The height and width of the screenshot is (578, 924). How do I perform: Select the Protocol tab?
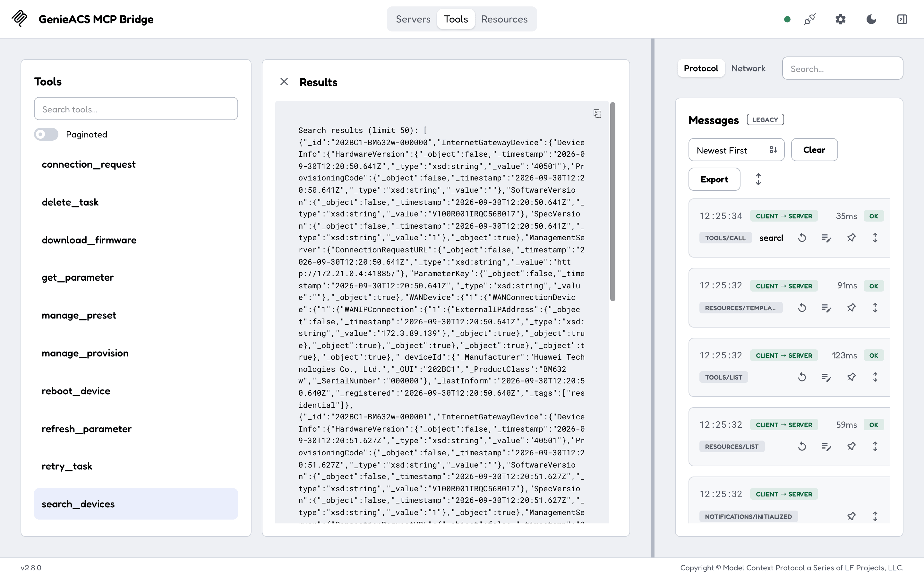pyautogui.click(x=701, y=68)
